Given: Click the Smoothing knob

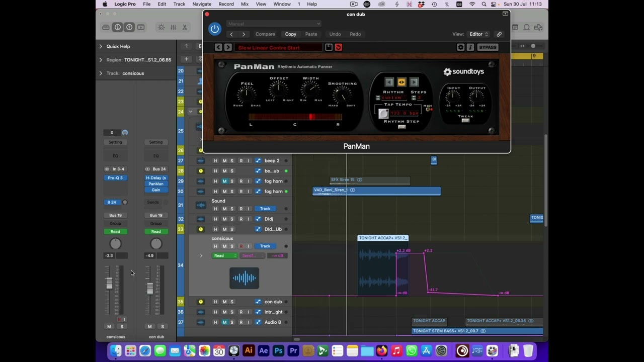Looking at the screenshot, I should tap(342, 95).
